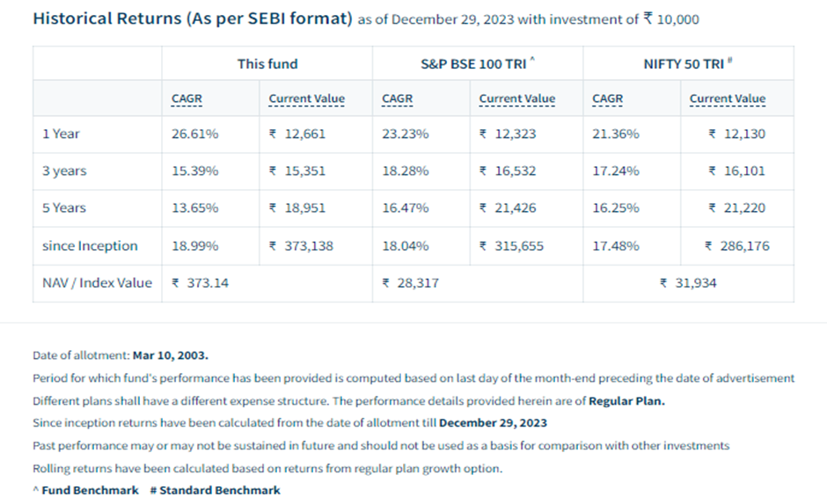Click the ₹ 373.14 NAV value
Image resolution: width=827 pixels, height=504 pixels.
[x=200, y=283]
